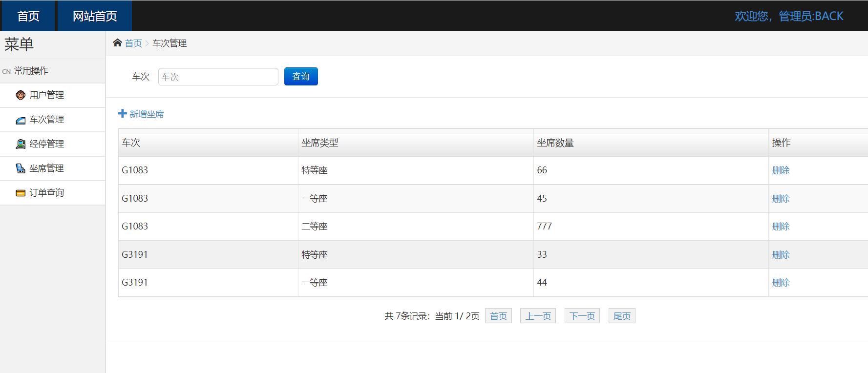This screenshot has width=868, height=373.
Task: Delete the G1083 一等座 row
Action: coord(781,199)
